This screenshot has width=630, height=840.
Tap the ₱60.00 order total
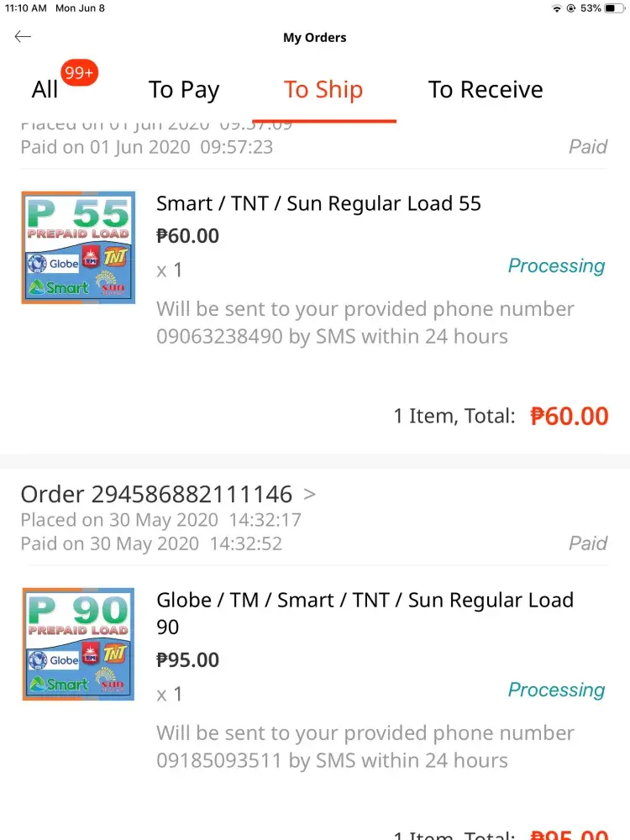point(569,416)
